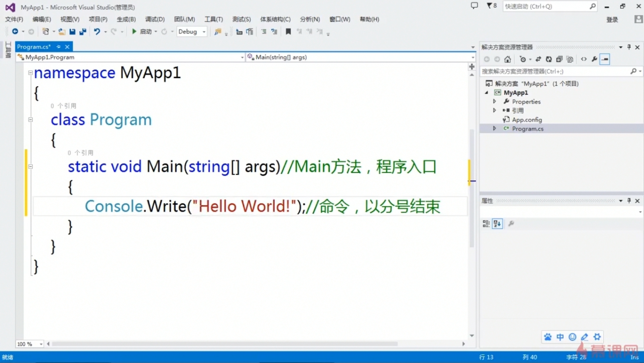Open the notifications flag showing 8

pyautogui.click(x=492, y=6)
